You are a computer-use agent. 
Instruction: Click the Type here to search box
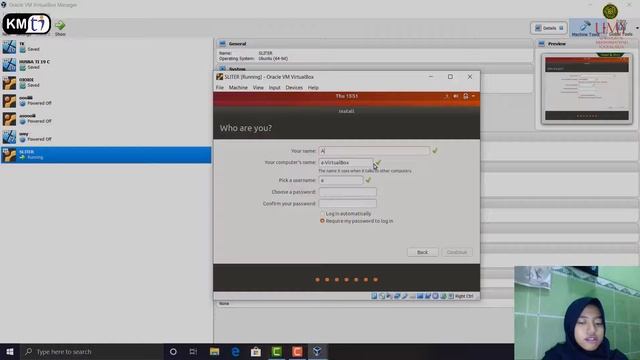point(91,351)
